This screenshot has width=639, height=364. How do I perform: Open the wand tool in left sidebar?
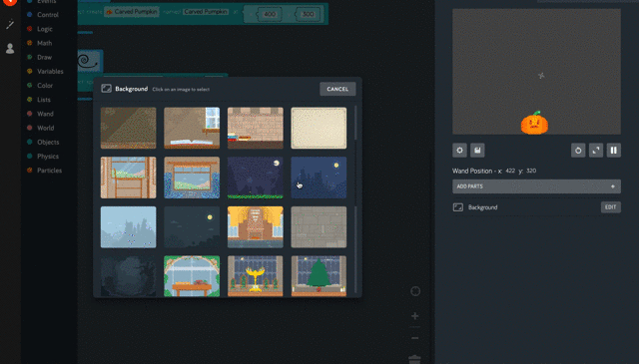[x=10, y=25]
